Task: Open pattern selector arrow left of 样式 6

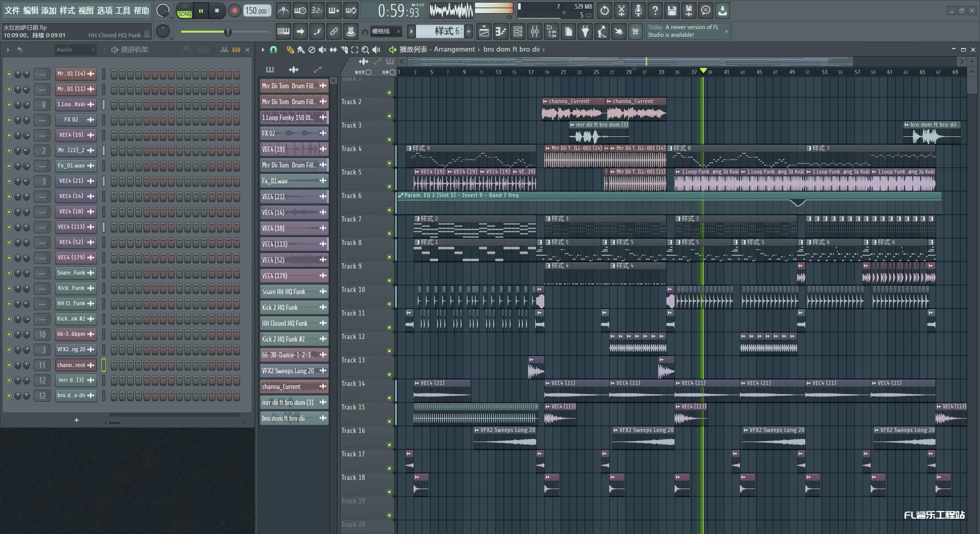Action: pyautogui.click(x=411, y=32)
